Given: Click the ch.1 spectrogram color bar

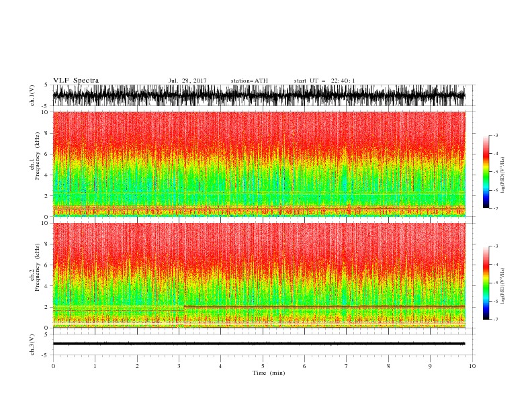Looking at the screenshot, I should 486,171.
